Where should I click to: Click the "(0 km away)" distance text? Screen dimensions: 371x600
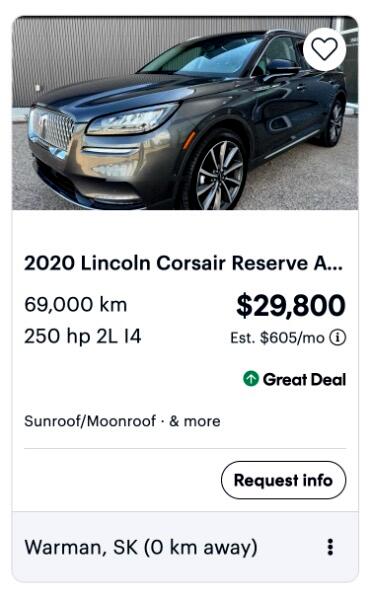[x=200, y=547]
